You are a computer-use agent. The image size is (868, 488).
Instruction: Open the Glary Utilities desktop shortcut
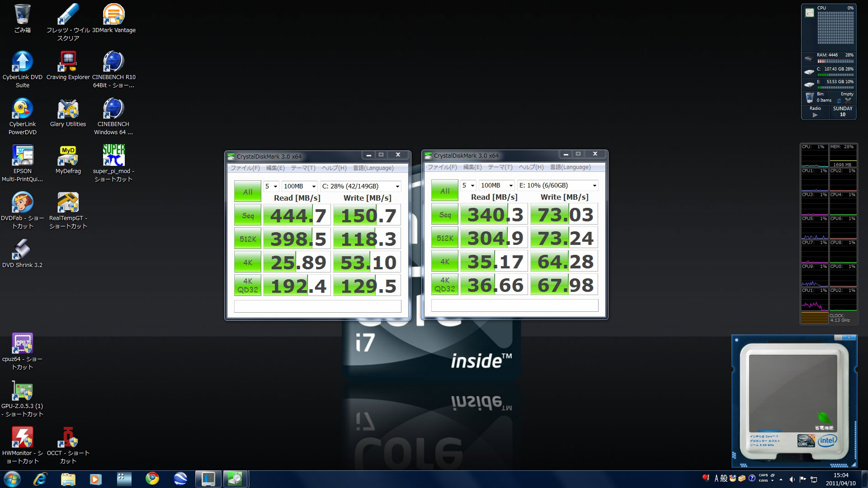68,110
